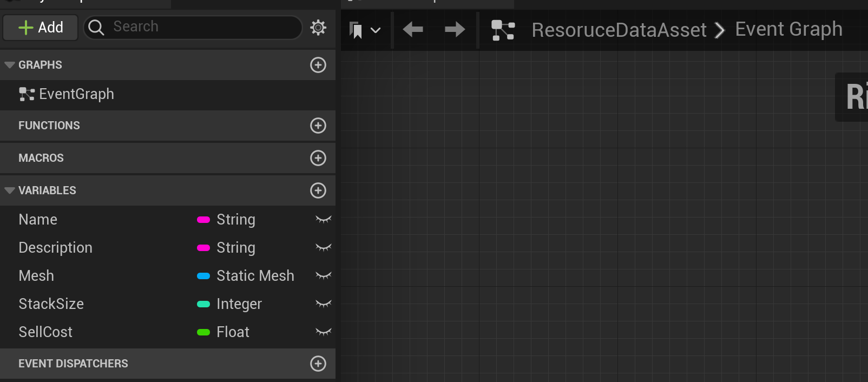
Task: Select the StackSize variable
Action: click(x=51, y=304)
